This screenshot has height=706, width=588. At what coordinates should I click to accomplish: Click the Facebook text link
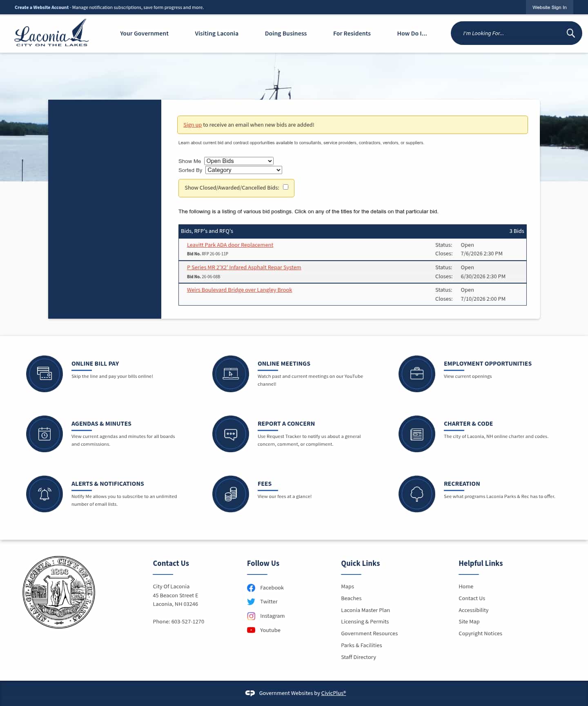click(272, 588)
